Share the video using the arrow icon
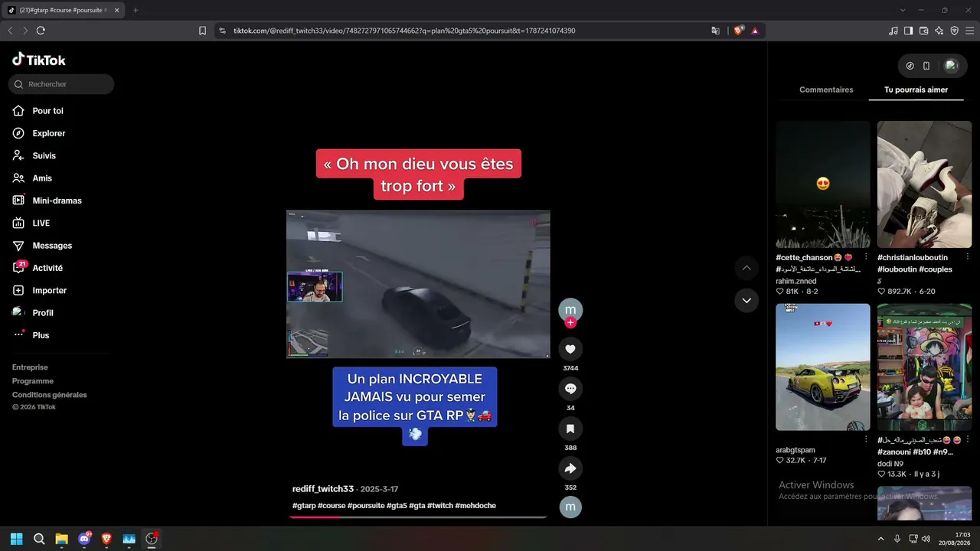This screenshot has width=980, height=551. pyautogui.click(x=570, y=468)
